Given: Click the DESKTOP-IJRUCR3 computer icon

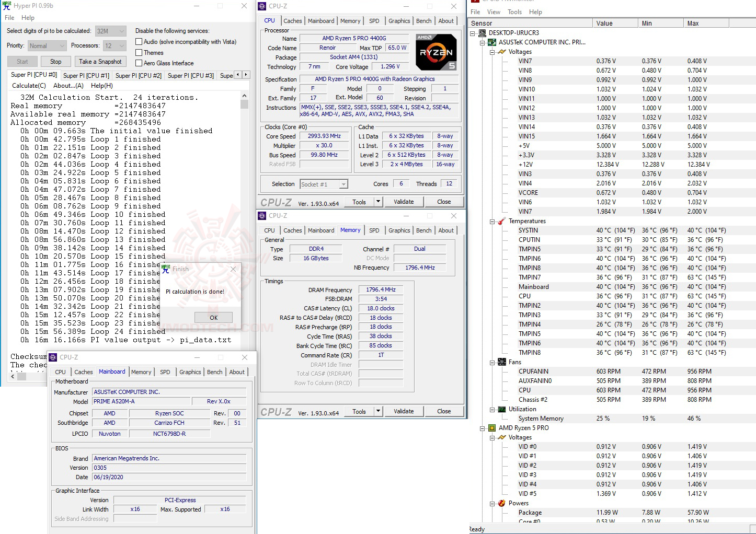Looking at the screenshot, I should [x=484, y=32].
